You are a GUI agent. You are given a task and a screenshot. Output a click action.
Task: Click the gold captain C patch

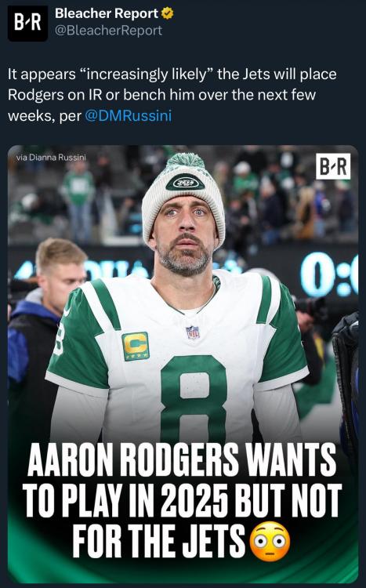point(136,346)
